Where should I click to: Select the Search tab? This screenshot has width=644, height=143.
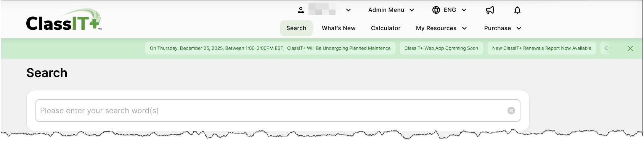tap(296, 28)
